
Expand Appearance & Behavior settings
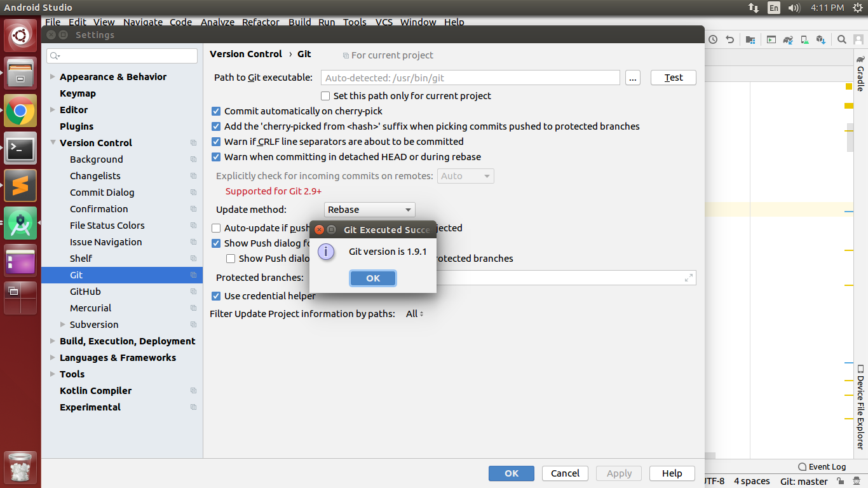53,77
